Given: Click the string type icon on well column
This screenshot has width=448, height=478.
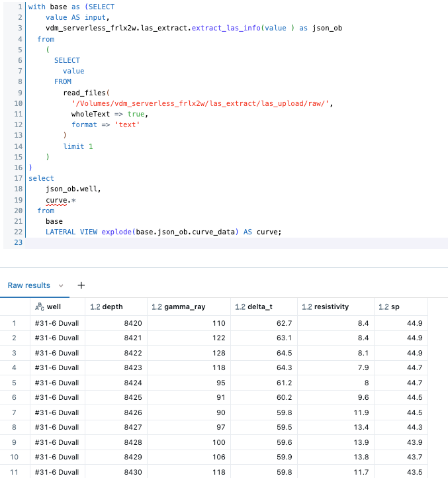Looking at the screenshot, I should [40, 307].
